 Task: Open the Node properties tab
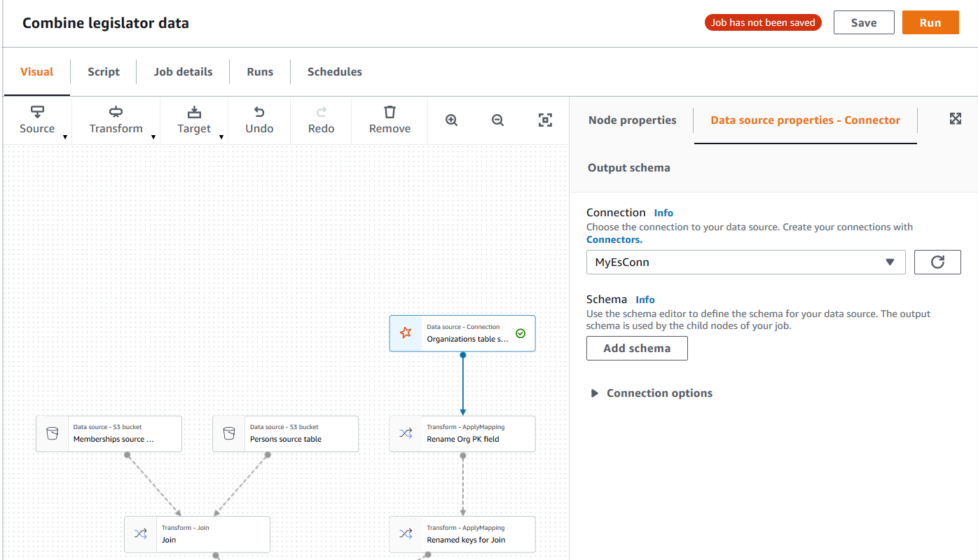point(632,120)
